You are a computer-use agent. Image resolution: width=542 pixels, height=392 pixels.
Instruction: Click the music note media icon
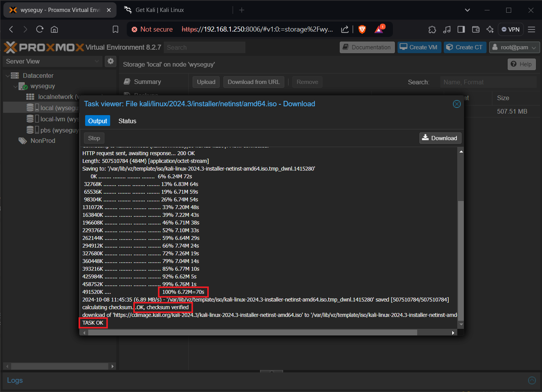447,29
